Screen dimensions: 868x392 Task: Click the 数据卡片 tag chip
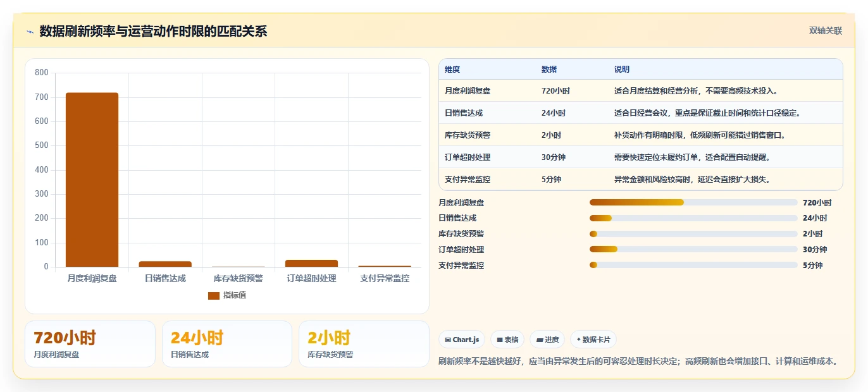593,340
